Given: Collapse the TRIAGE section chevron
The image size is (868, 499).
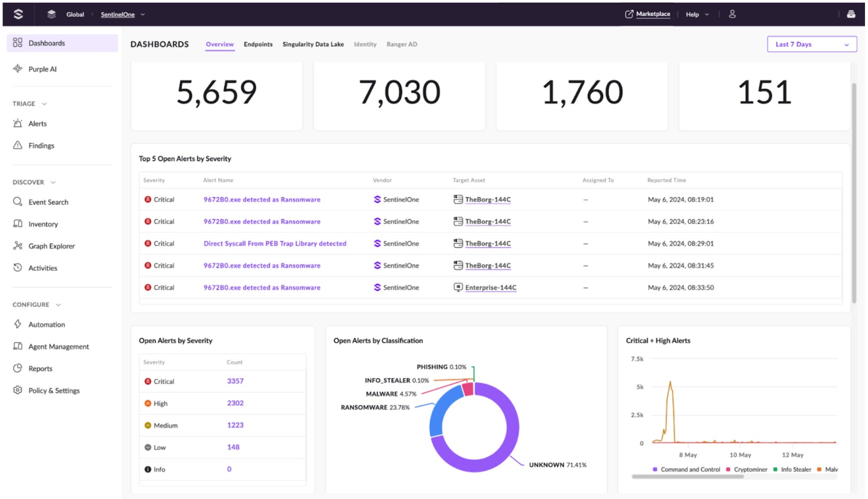Looking at the screenshot, I should 44,104.
